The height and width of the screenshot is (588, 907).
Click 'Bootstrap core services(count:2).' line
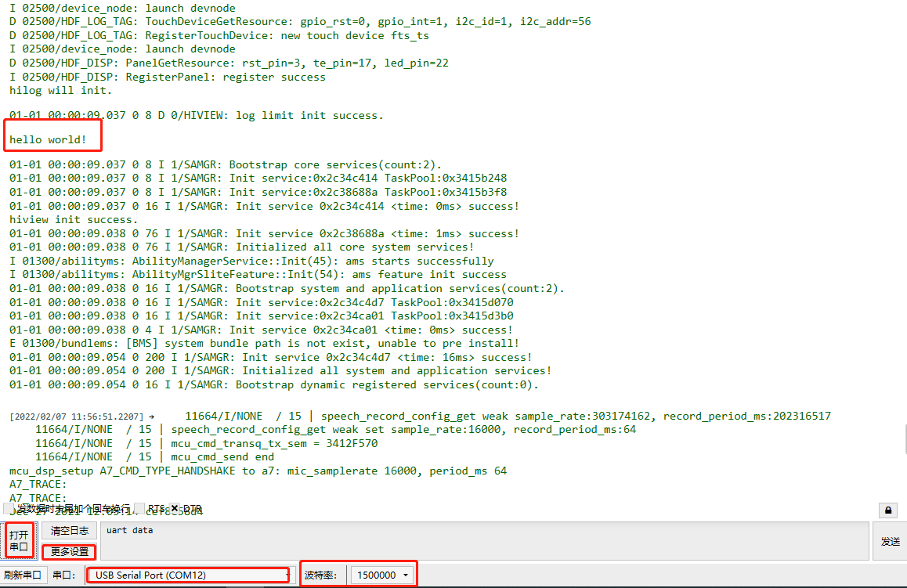(226, 164)
